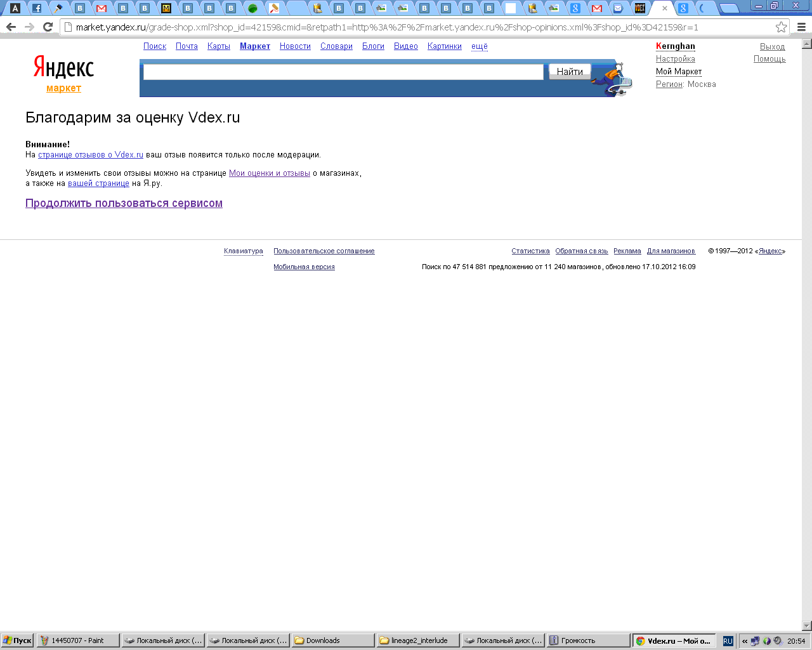
Task: Open the Kernghan user profile link
Action: pos(676,46)
